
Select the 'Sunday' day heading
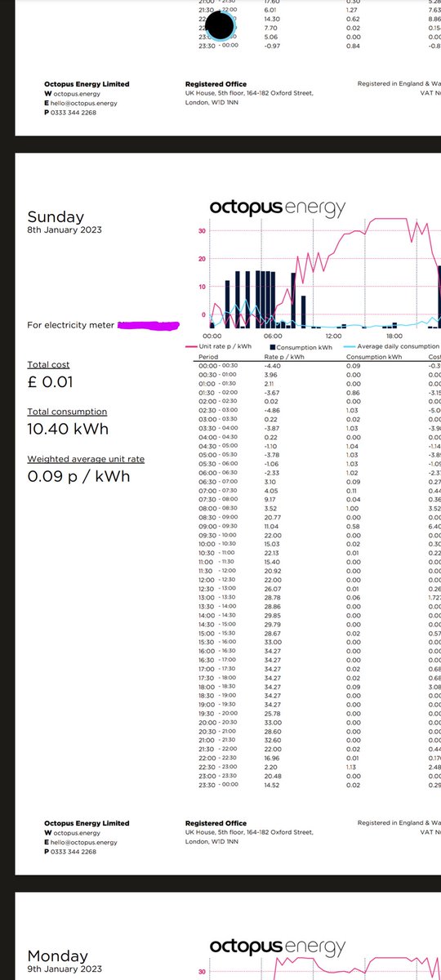coord(56,217)
